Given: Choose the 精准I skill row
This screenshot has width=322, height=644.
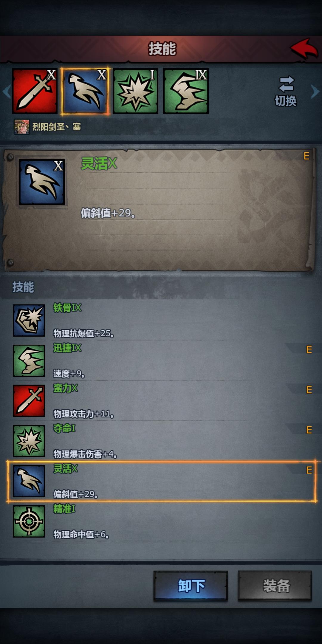Looking at the screenshot, I should (161, 522).
